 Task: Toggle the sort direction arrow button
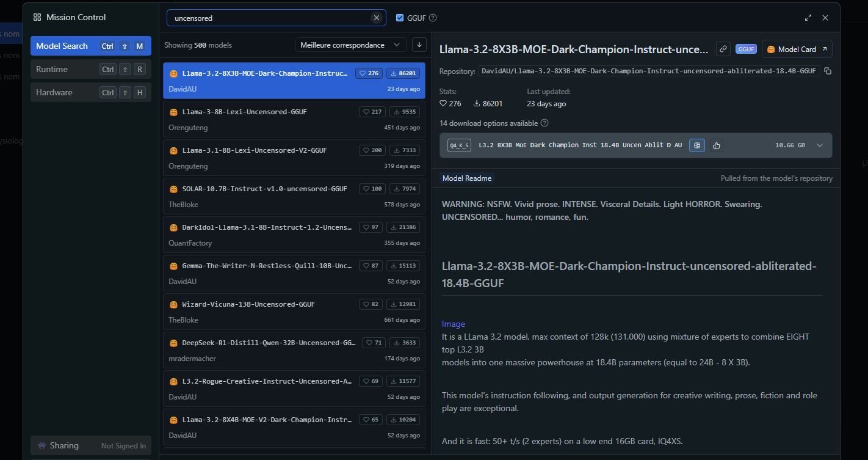click(419, 45)
